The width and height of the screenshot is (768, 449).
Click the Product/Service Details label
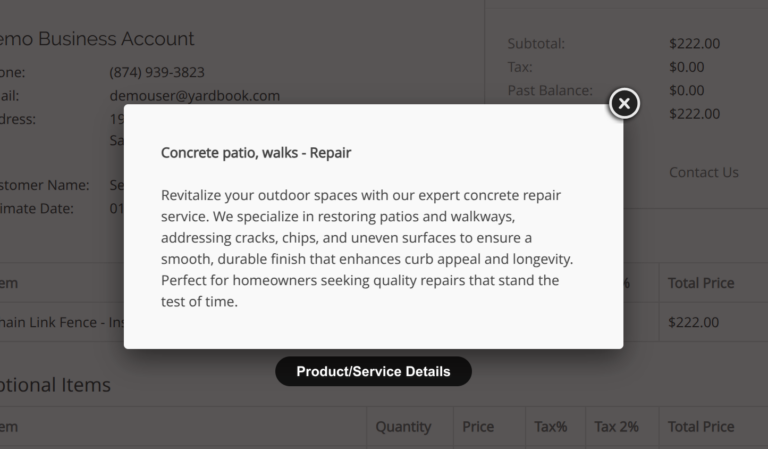tap(373, 371)
